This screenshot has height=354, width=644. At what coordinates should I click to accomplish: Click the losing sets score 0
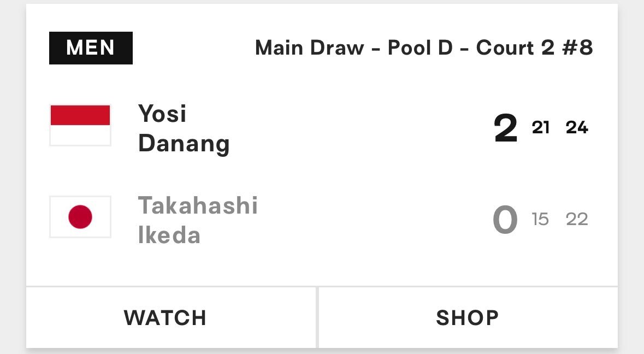(505, 220)
